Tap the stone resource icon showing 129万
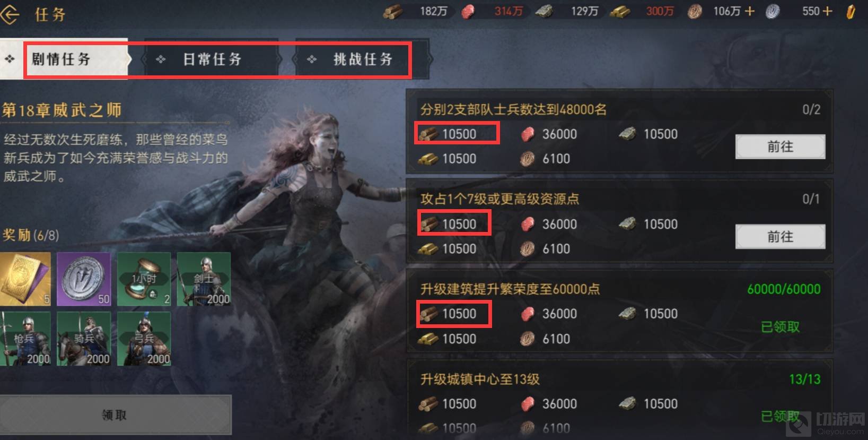868x440 pixels. [x=543, y=11]
